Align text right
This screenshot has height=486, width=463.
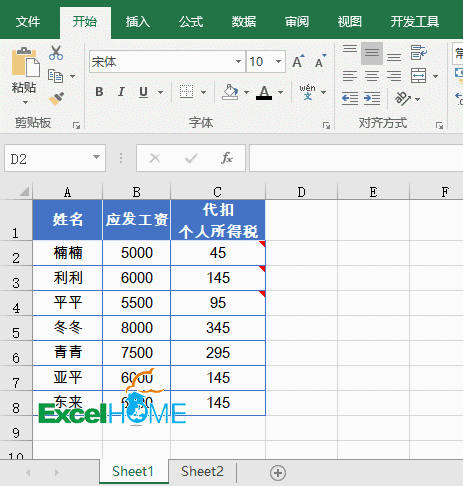point(394,76)
